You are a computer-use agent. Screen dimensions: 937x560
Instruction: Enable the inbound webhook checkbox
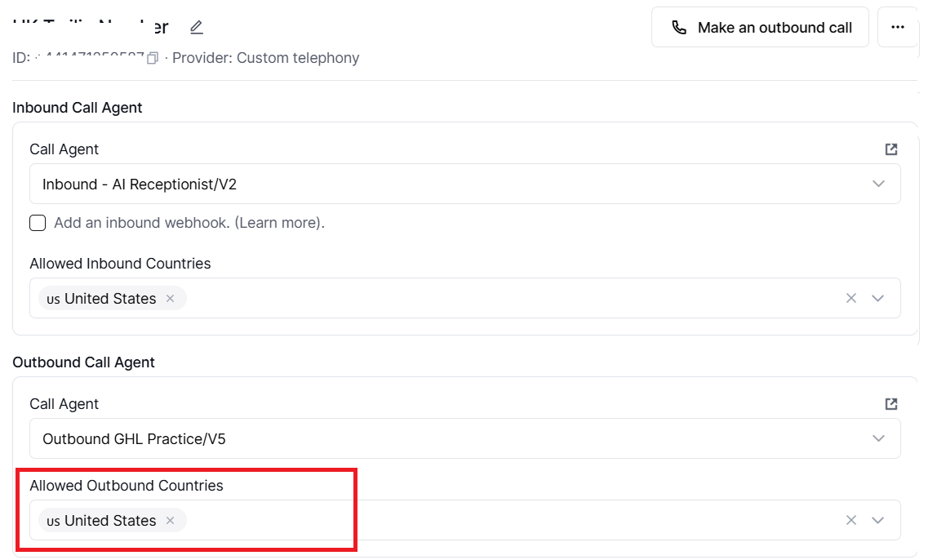click(38, 223)
